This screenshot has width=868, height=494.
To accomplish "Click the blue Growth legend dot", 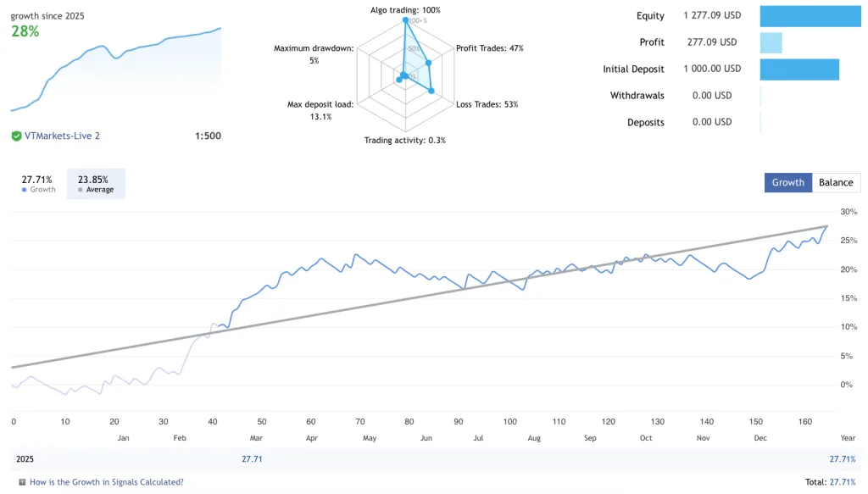I will pyautogui.click(x=24, y=190).
